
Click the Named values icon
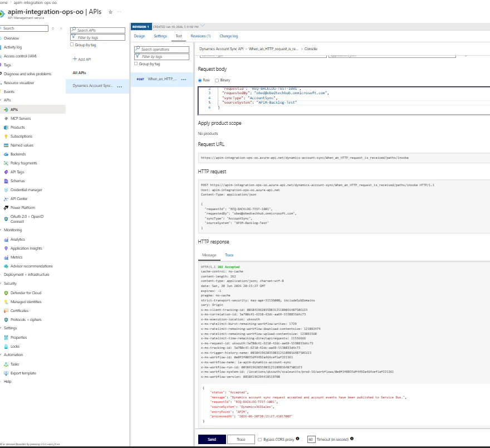tap(6, 145)
